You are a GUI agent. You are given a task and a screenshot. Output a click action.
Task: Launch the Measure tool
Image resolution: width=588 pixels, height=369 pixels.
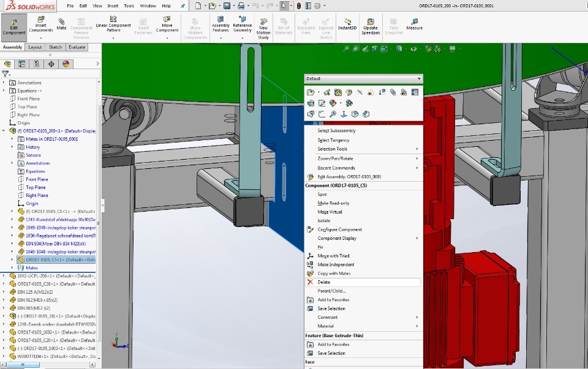[x=415, y=24]
